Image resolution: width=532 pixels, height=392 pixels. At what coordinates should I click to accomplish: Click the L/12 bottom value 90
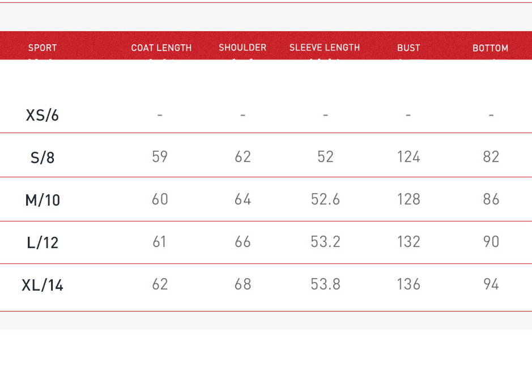tap(491, 241)
